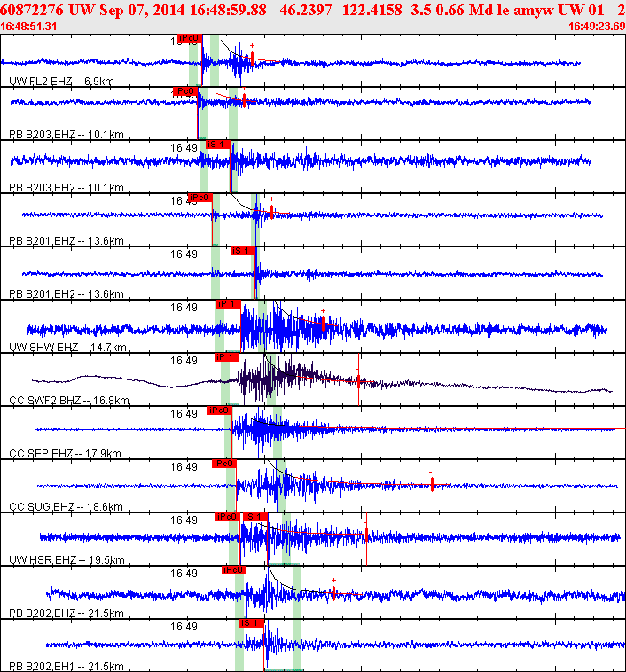Click latitude 46.2397 in header
Viewport: 626px width, 672px height.
(x=305, y=10)
